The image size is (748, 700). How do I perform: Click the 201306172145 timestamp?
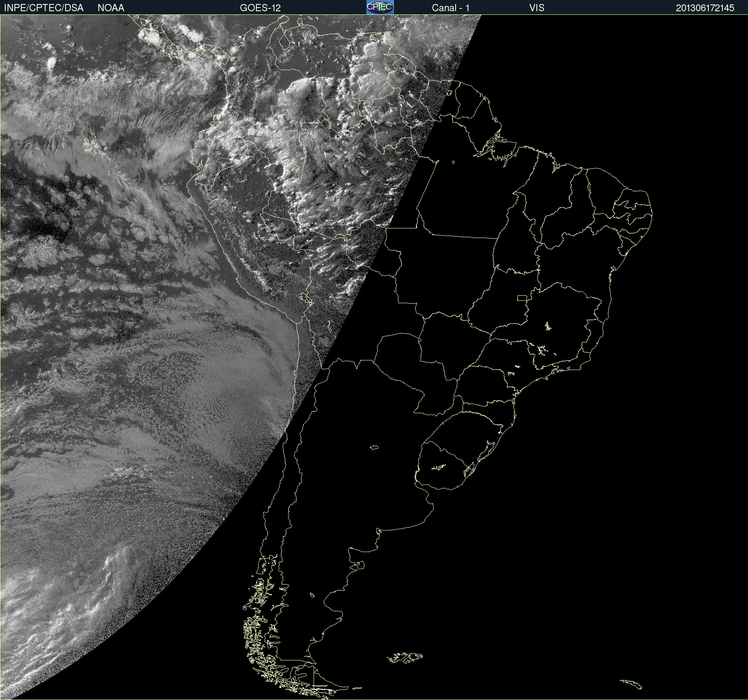click(x=705, y=8)
